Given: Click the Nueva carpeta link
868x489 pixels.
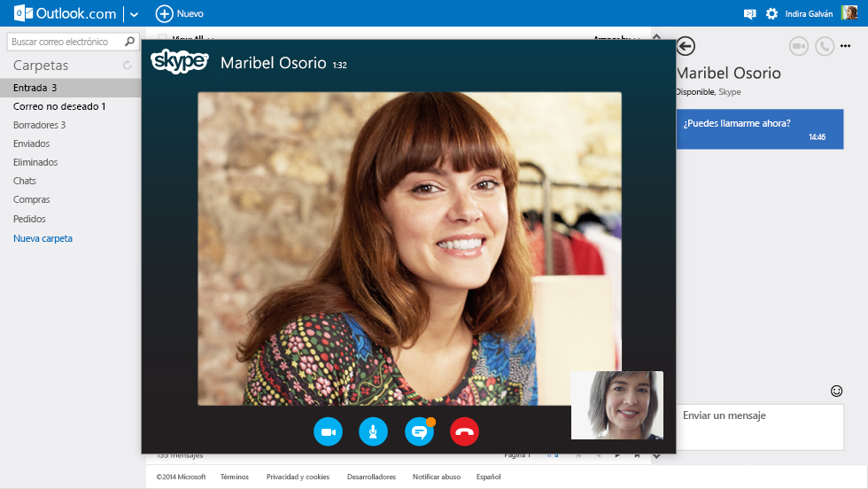Looking at the screenshot, I should [x=43, y=238].
